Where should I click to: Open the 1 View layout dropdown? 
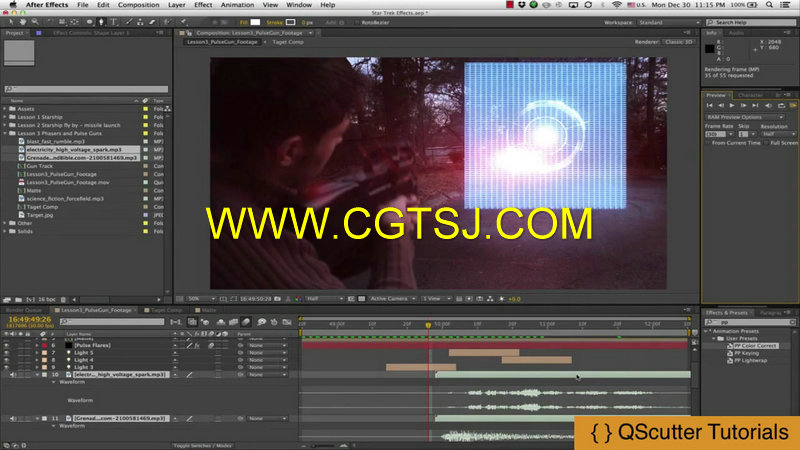436,299
